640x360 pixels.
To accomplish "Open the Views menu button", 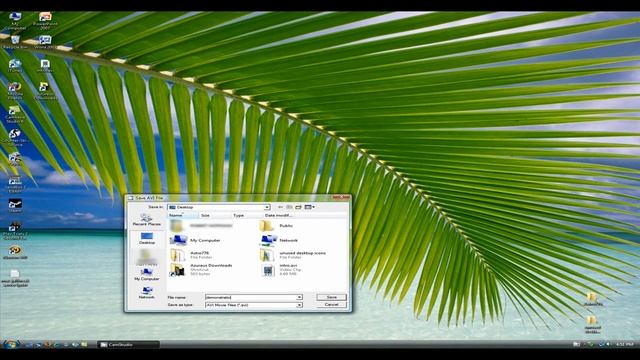I will click(309, 207).
